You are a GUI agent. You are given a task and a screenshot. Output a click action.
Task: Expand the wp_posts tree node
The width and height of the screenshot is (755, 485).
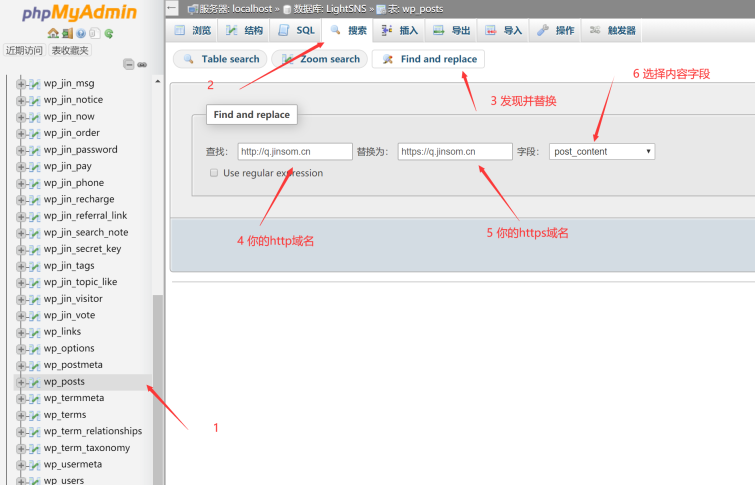pos(21,382)
